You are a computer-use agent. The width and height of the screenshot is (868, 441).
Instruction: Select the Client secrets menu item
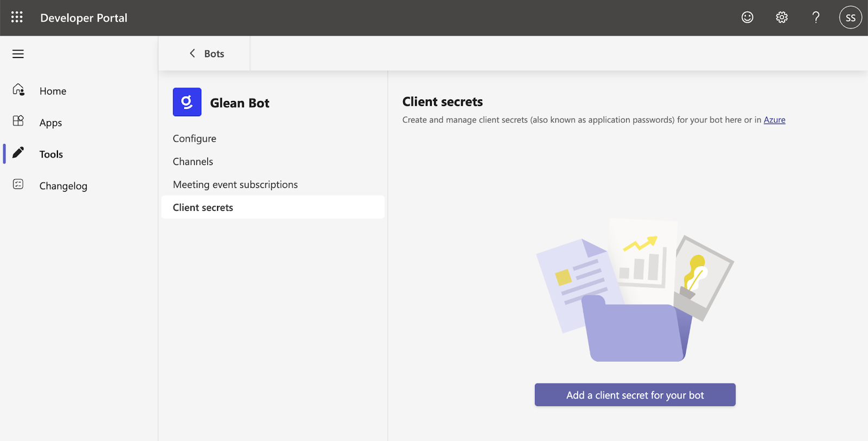[203, 207]
